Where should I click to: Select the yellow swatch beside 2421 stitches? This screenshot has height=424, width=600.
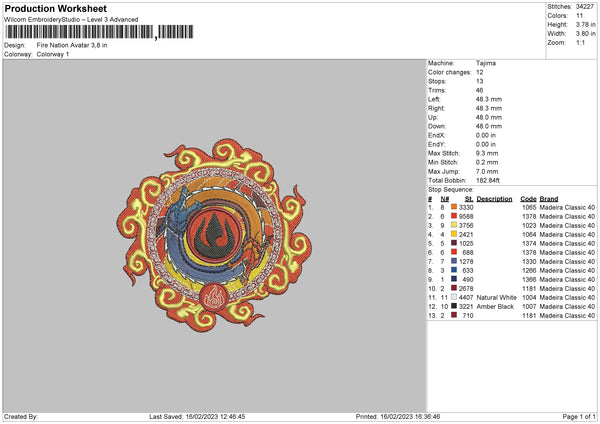pyautogui.click(x=454, y=234)
